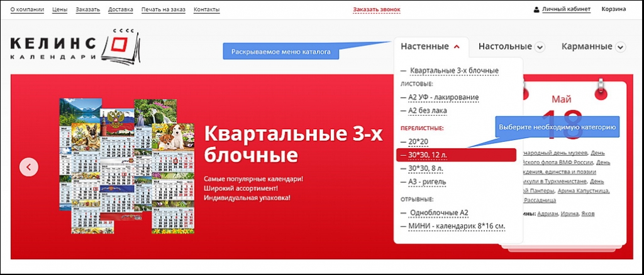Go to the Заказать page
Image resolution: width=644 pixels, height=275 pixels.
(x=88, y=9)
